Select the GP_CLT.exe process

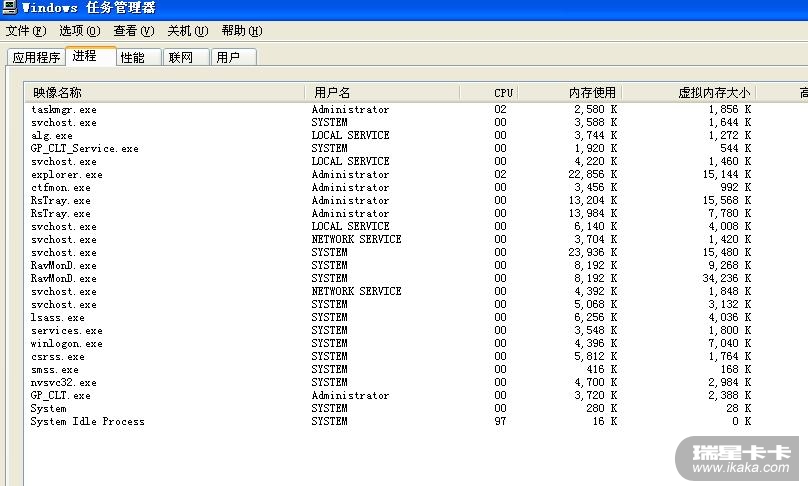(x=60, y=395)
